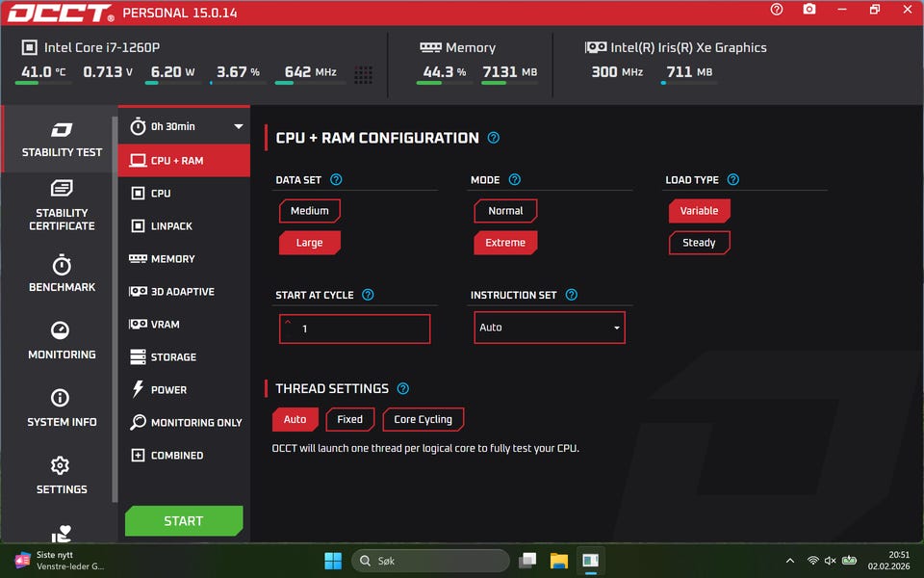924x578 pixels.
Task: Click the donate heart-hand icon in sidebar
Action: [x=61, y=533]
